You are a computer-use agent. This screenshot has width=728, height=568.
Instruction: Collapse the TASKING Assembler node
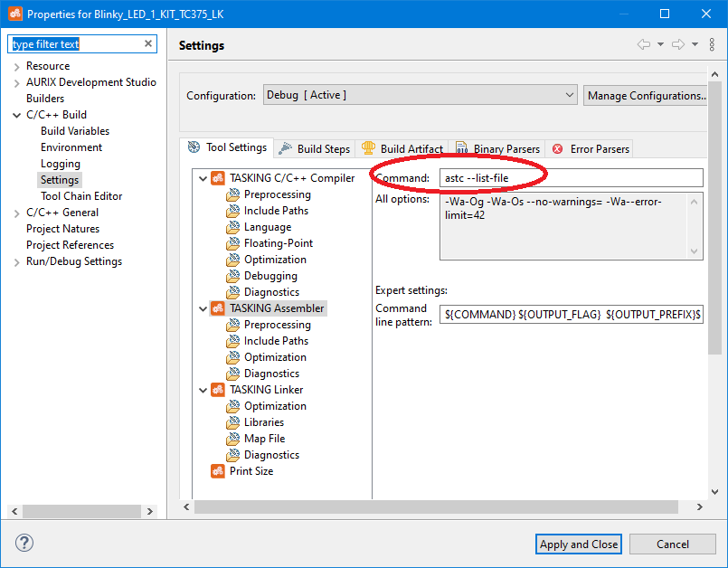[x=203, y=308]
